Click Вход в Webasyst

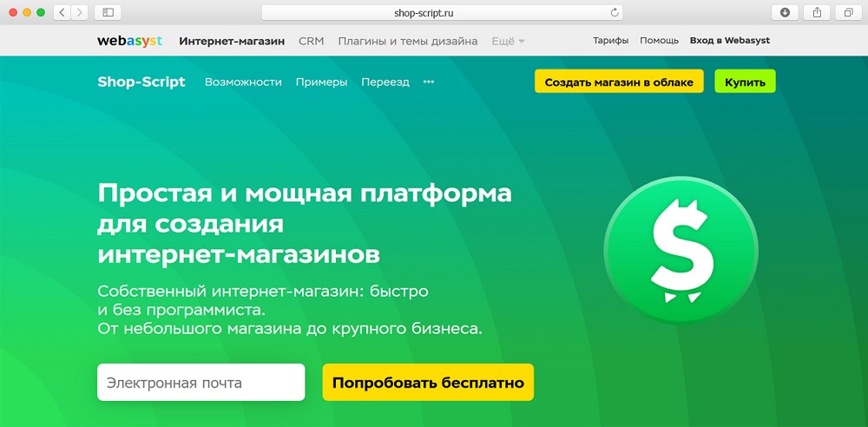point(730,41)
